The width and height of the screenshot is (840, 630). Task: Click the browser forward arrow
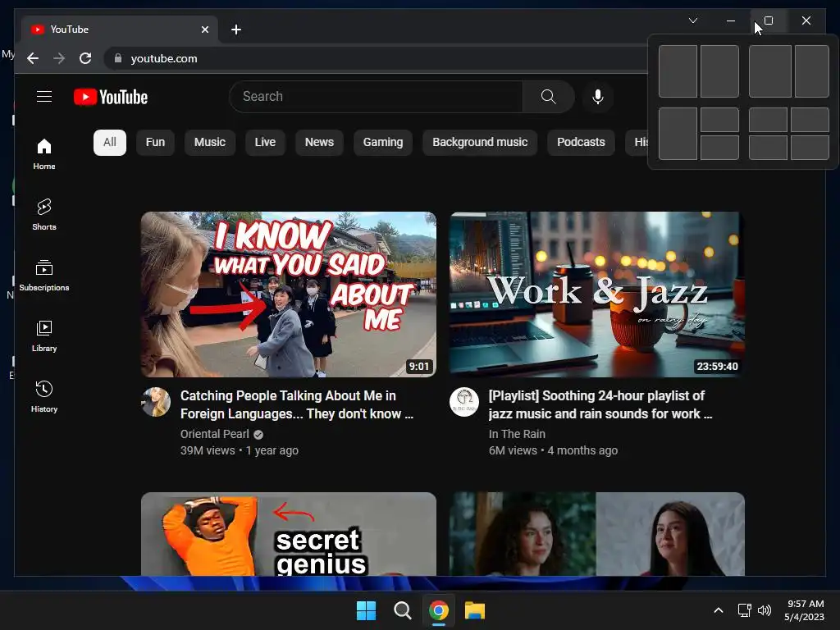59,58
